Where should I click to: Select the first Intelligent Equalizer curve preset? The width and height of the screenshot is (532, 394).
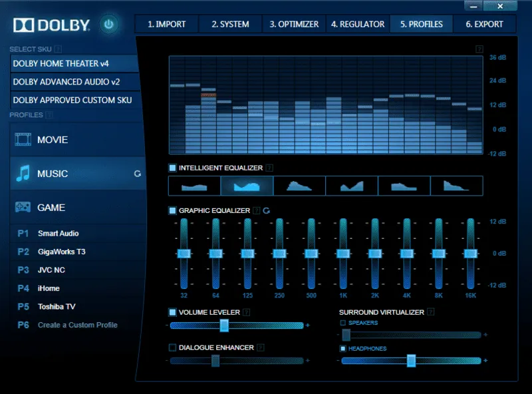coord(195,186)
